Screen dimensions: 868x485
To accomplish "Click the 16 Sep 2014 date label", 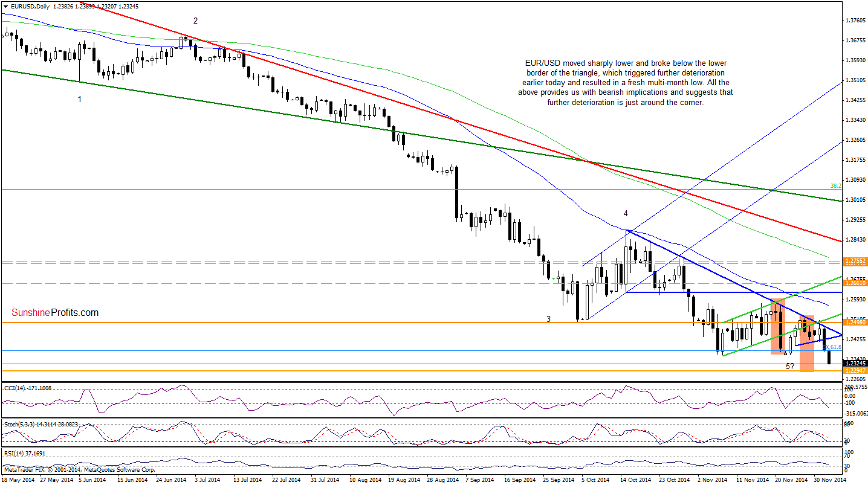I will coord(520,480).
